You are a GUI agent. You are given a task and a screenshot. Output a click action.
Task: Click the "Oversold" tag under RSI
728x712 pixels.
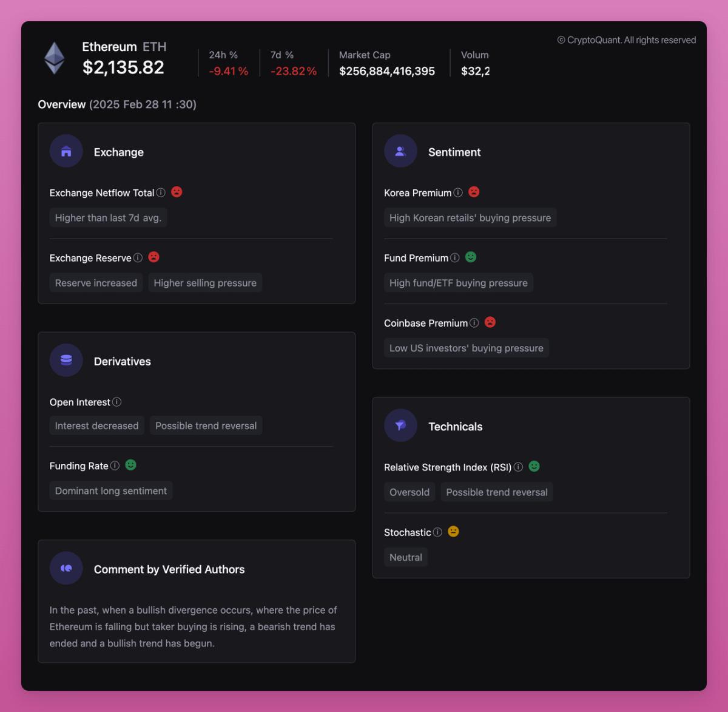pyautogui.click(x=409, y=492)
